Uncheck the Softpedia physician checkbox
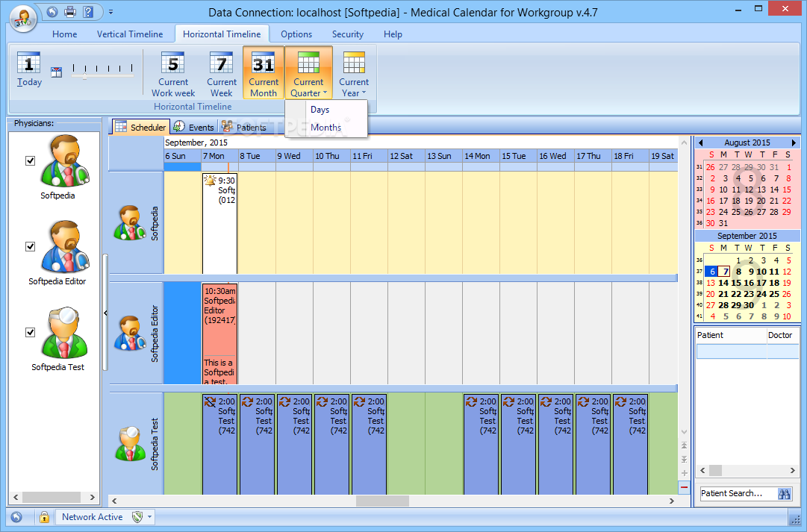Screen dimensions: 807x532 tap(31, 161)
